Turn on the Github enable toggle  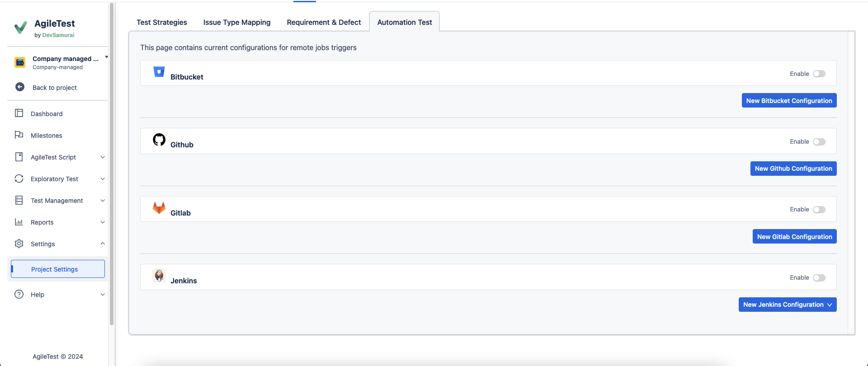[x=819, y=142]
